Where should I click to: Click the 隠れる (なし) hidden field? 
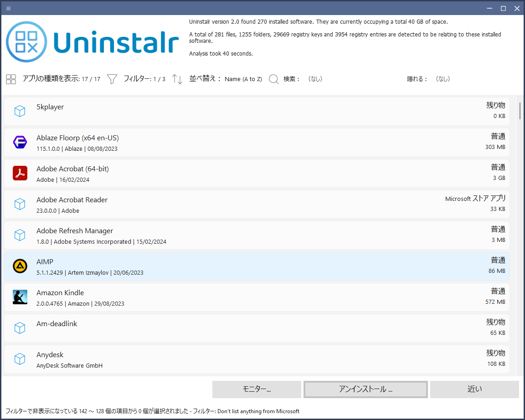point(443,79)
